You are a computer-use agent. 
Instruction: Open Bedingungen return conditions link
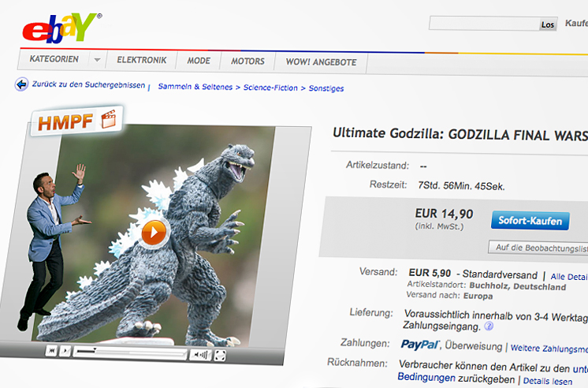pos(426,377)
